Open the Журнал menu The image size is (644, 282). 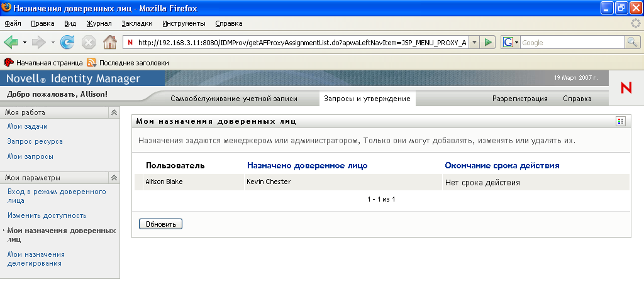point(99,23)
